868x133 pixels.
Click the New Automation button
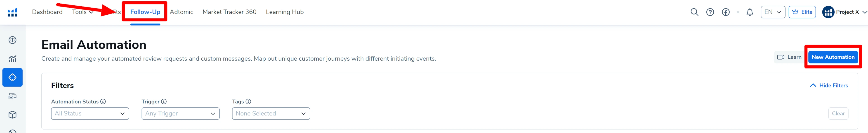click(833, 57)
